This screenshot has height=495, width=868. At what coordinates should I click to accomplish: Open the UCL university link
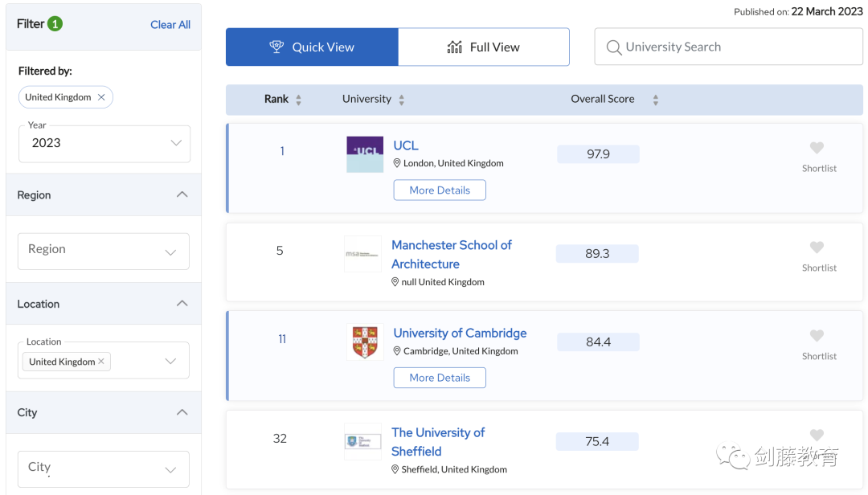(x=406, y=145)
